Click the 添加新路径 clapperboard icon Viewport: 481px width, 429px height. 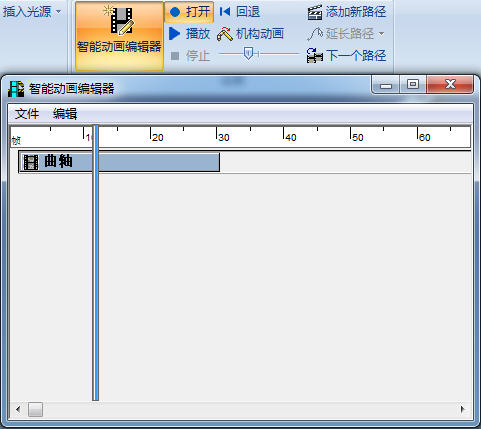pos(315,13)
